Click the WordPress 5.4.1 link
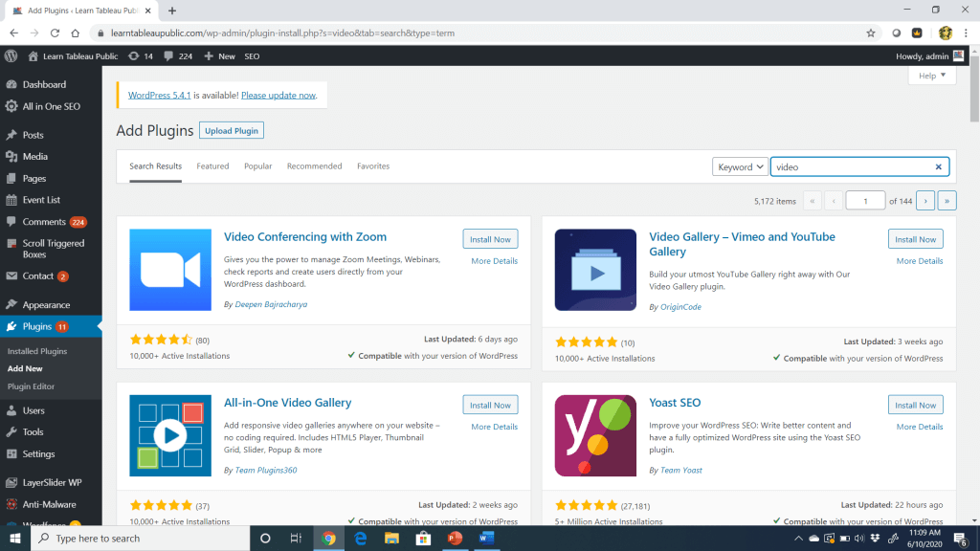The image size is (980, 551). click(160, 95)
